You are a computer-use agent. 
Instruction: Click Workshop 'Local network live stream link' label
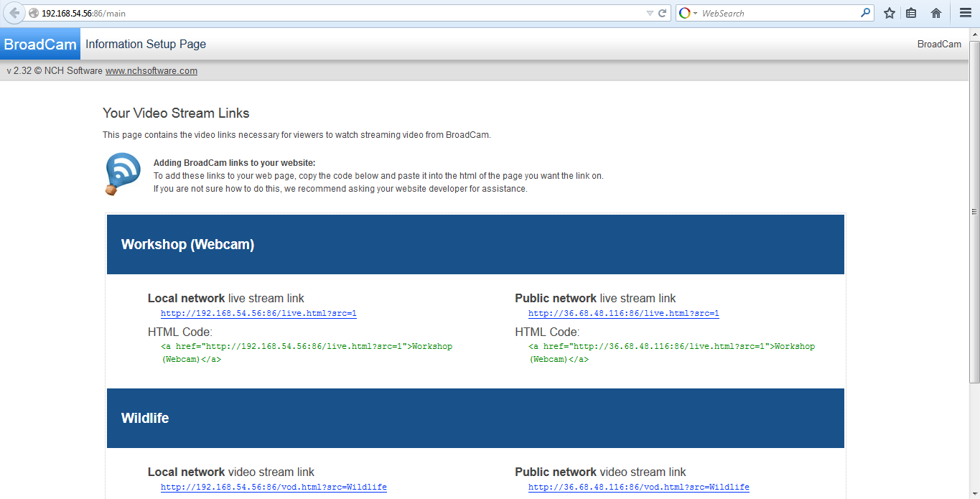point(226,299)
